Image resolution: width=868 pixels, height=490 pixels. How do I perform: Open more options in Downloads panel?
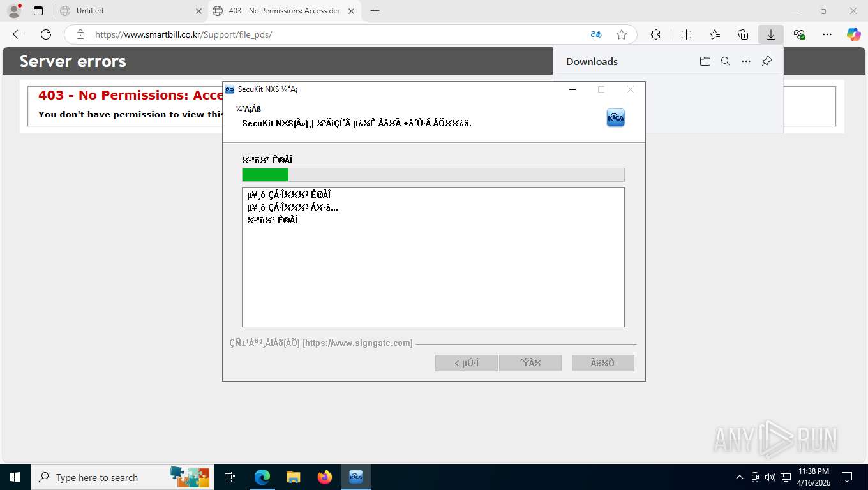pyautogui.click(x=746, y=61)
